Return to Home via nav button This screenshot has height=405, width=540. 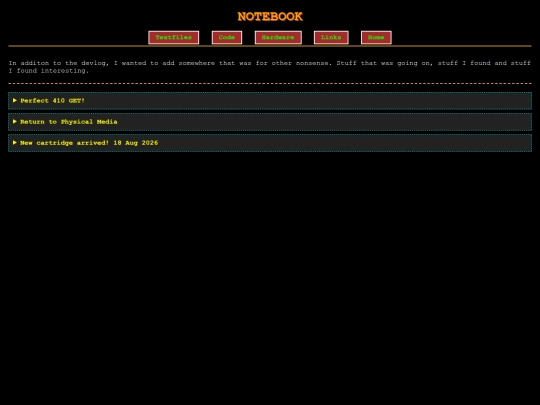click(x=376, y=37)
